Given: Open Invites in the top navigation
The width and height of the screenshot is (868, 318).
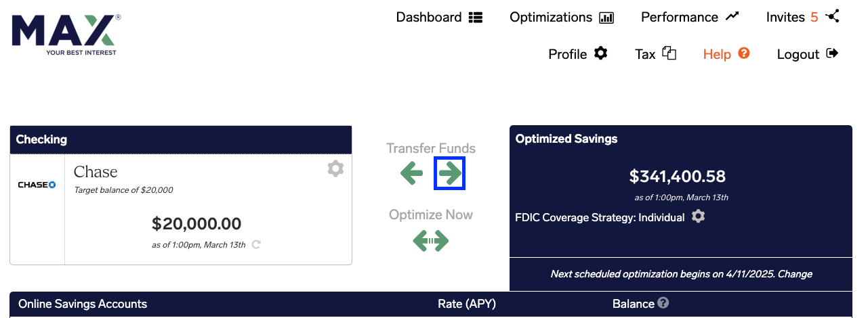Looking at the screenshot, I should [803, 17].
